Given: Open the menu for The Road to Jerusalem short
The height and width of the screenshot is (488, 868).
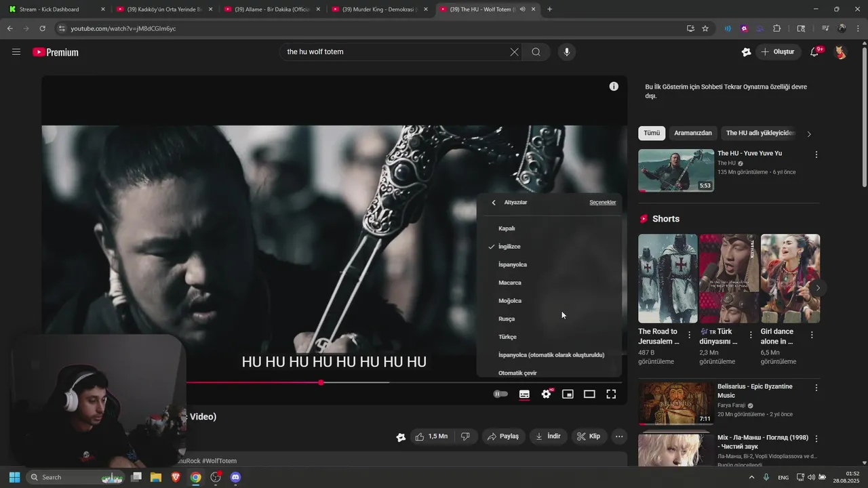Looking at the screenshot, I should click(x=690, y=335).
